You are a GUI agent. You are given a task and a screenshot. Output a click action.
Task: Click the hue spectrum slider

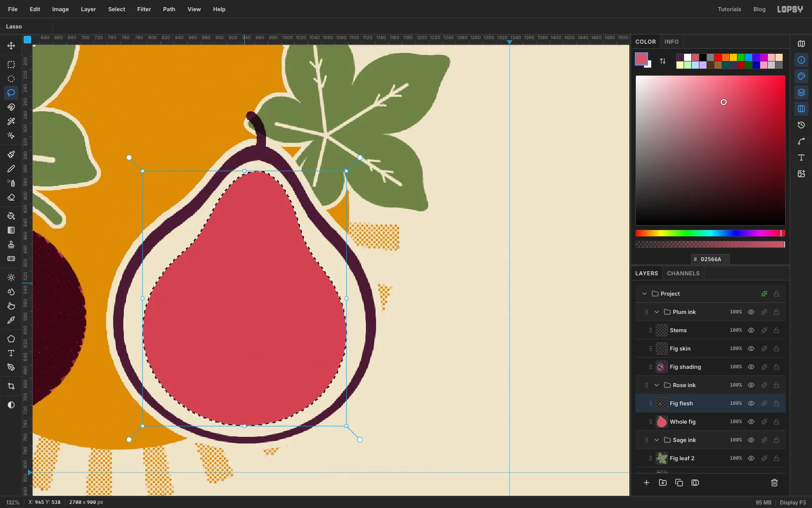[x=710, y=233]
